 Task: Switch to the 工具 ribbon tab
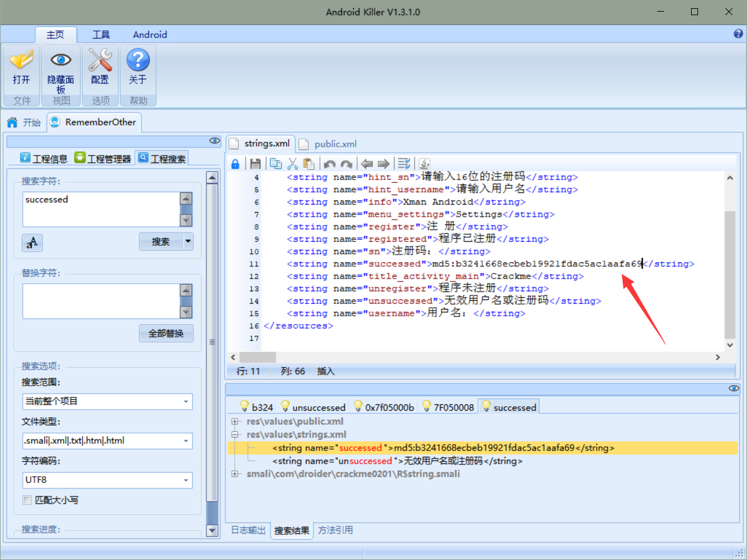pyautogui.click(x=101, y=34)
